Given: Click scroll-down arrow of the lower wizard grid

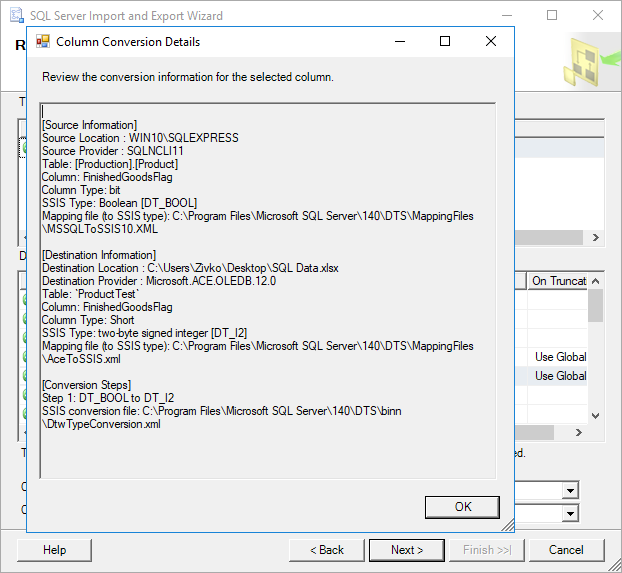Looking at the screenshot, I should (x=595, y=416).
